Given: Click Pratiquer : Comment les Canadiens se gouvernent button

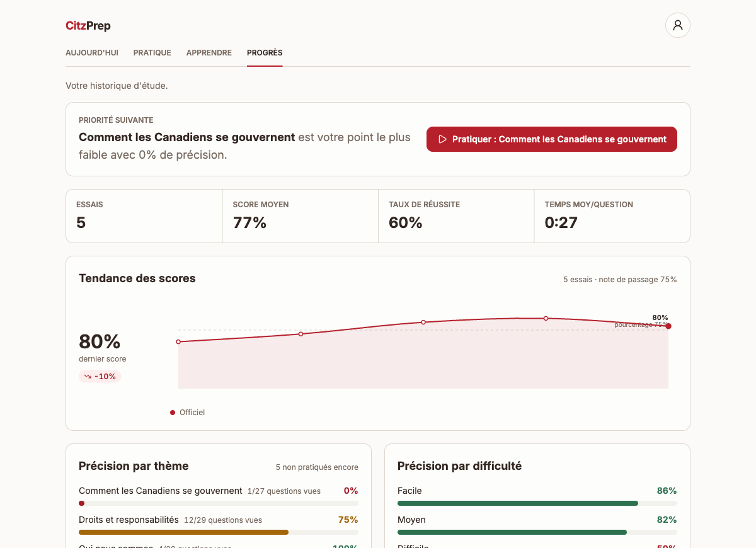Looking at the screenshot, I should [x=552, y=139].
